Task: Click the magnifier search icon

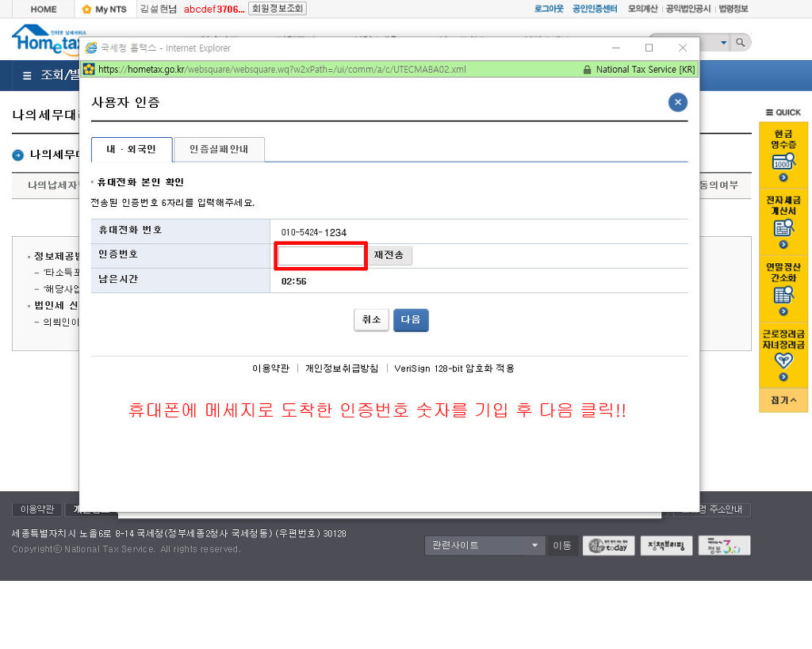Action: [x=741, y=43]
